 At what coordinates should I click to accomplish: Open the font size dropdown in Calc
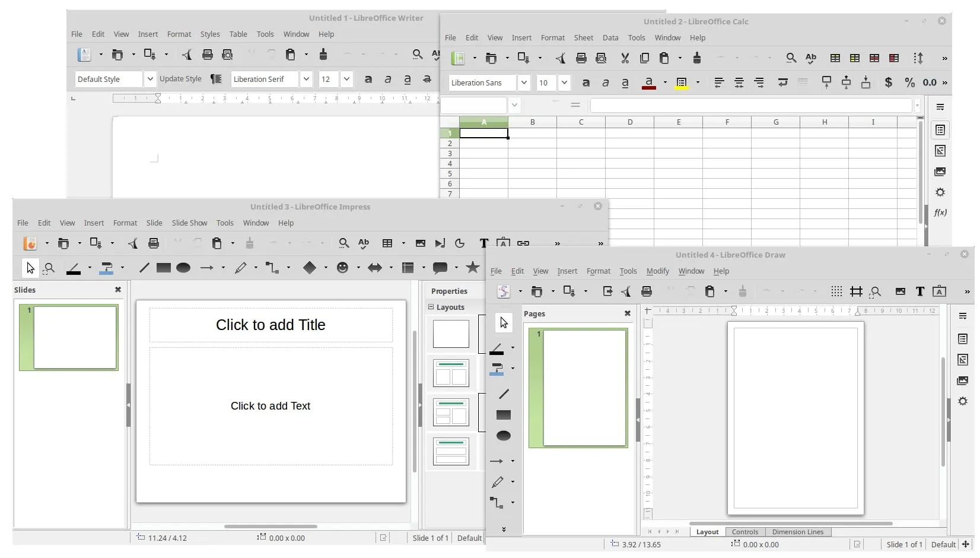564,83
